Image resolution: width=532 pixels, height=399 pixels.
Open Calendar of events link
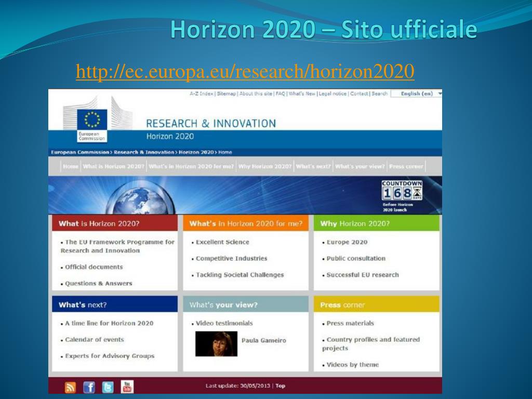[95, 339]
